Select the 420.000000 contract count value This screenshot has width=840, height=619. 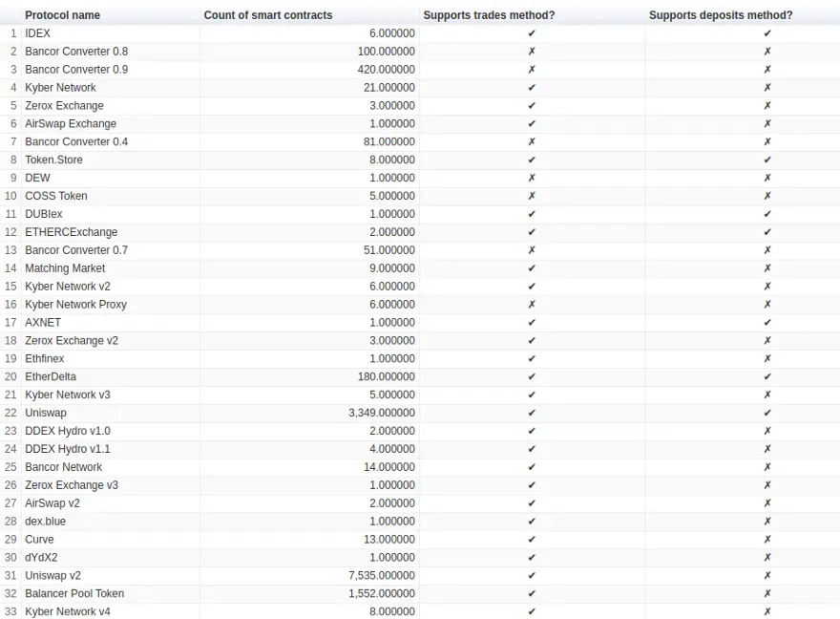pyautogui.click(x=387, y=70)
